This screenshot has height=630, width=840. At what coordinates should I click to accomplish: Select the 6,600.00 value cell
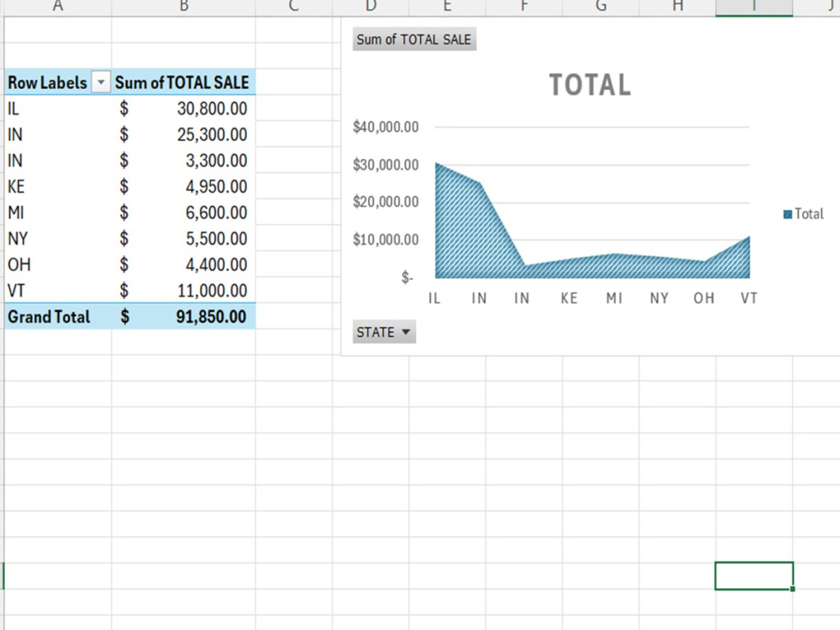tap(183, 213)
